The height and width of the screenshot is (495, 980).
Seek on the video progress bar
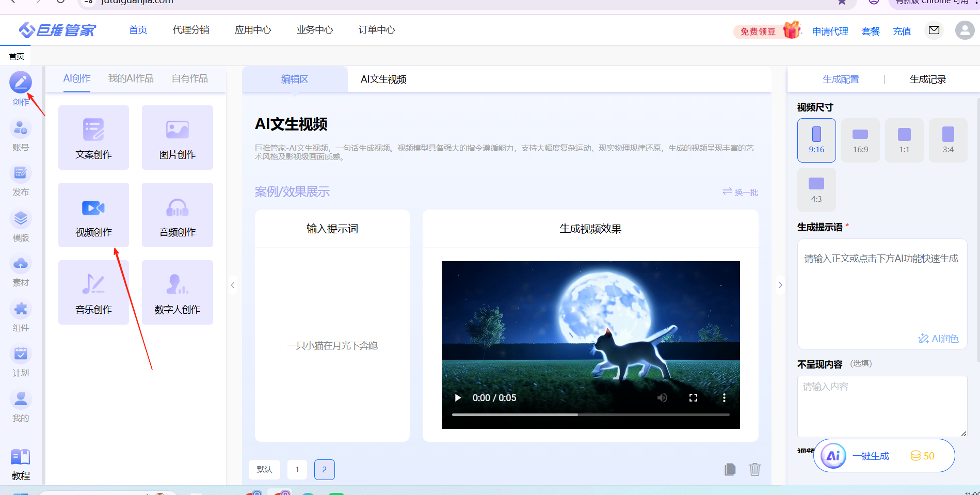591,414
